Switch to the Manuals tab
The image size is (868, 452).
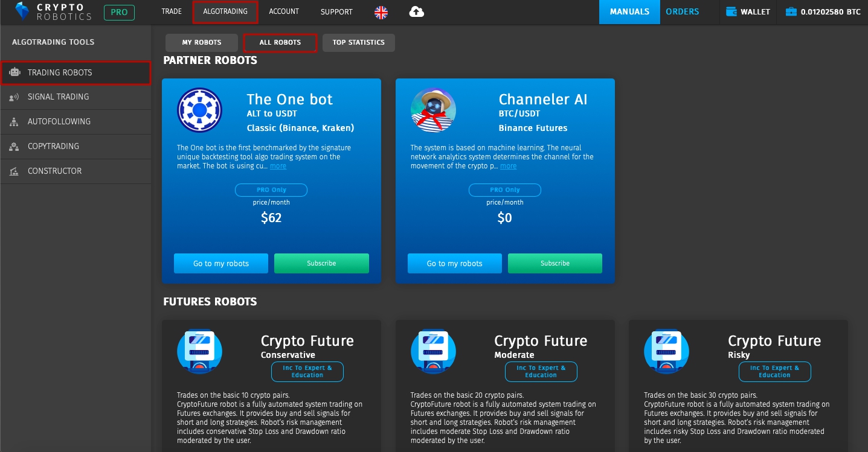[x=629, y=12]
